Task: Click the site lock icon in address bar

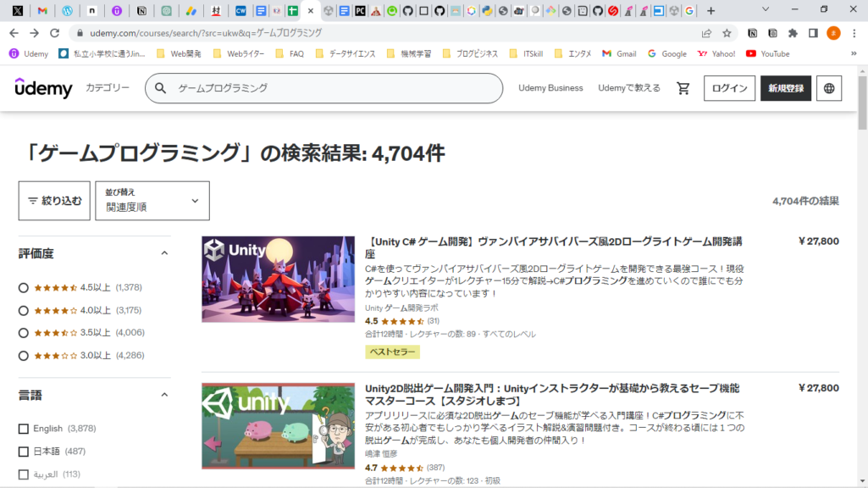Action: pos(80,33)
